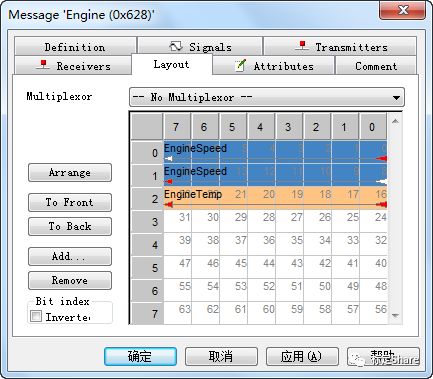Click the Signals tab waveform icon

coord(176,46)
